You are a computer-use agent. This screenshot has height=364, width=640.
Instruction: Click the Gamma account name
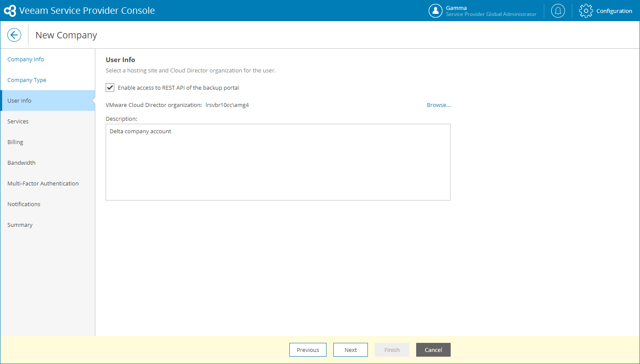456,8
